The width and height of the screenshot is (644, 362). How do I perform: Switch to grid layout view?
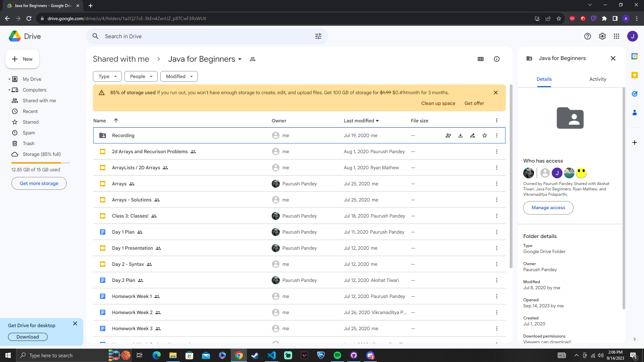[481, 59]
